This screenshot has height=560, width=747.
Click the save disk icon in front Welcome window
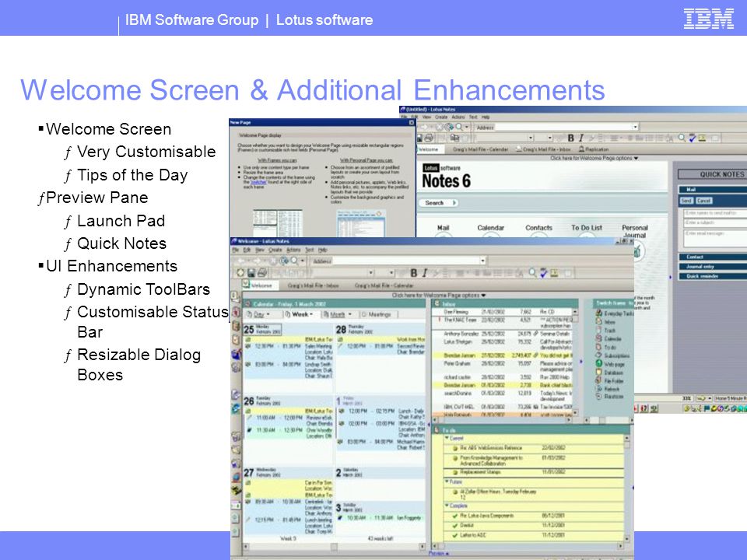click(x=251, y=273)
